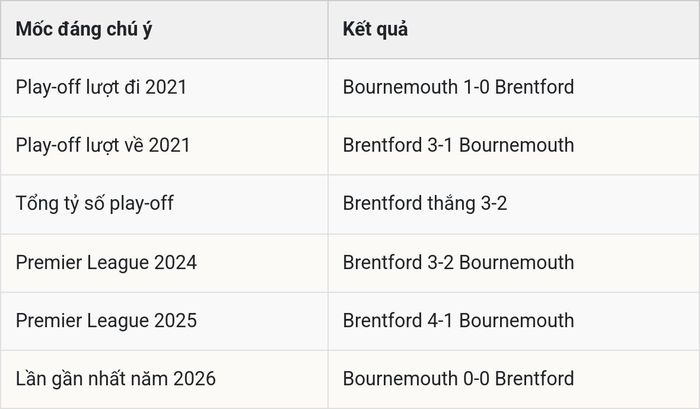Click the 'Premier League 2024' cell
This screenshot has height=409, width=700.
[164, 263]
